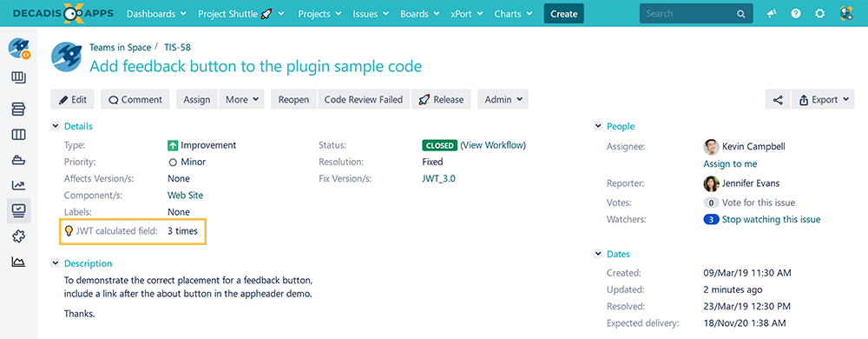Click the View Workflow link
Viewport: 868px width, 339px height.
(493, 145)
